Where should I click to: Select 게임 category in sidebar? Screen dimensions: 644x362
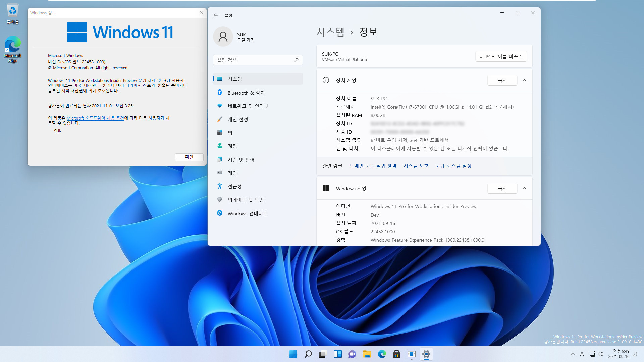coord(258,173)
